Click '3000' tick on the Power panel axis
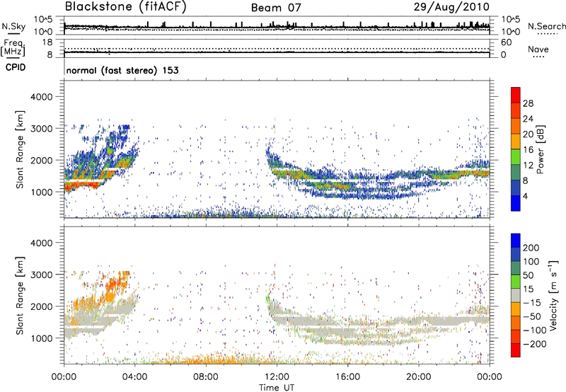Image resolution: width=566 pixels, height=392 pixels. [x=41, y=129]
